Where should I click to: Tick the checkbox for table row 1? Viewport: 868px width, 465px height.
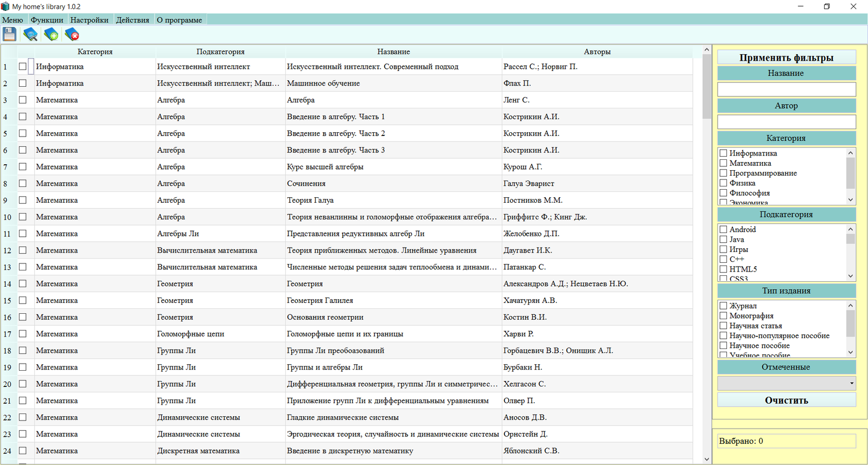[x=23, y=67]
